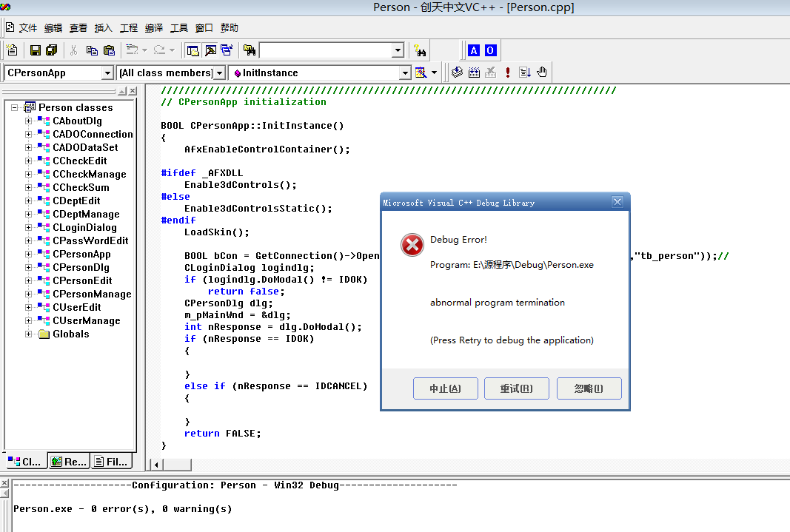This screenshot has height=532, width=790.
Task: Open the CPersonApp class dropdown
Action: point(107,73)
